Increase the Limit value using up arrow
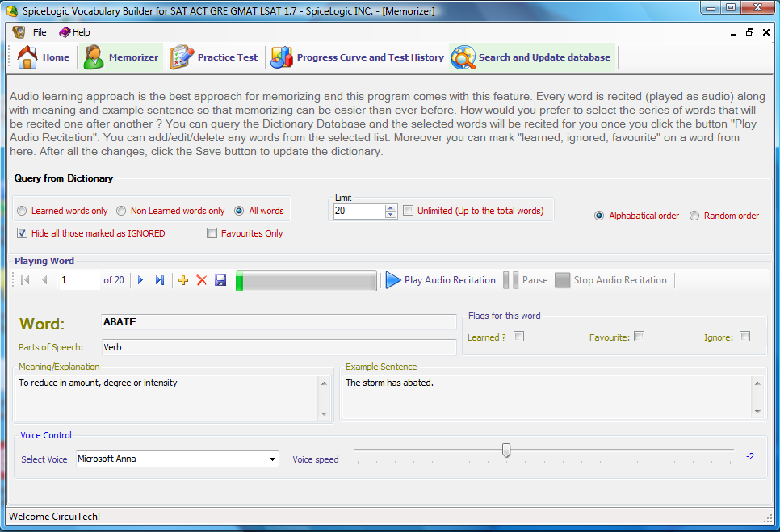This screenshot has height=532, width=780. click(x=391, y=207)
